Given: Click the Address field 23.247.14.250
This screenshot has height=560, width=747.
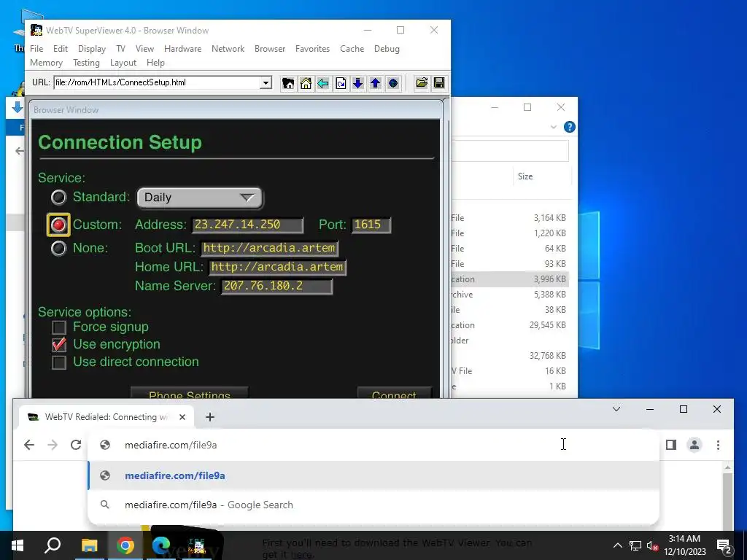Looking at the screenshot, I should coord(247,225).
